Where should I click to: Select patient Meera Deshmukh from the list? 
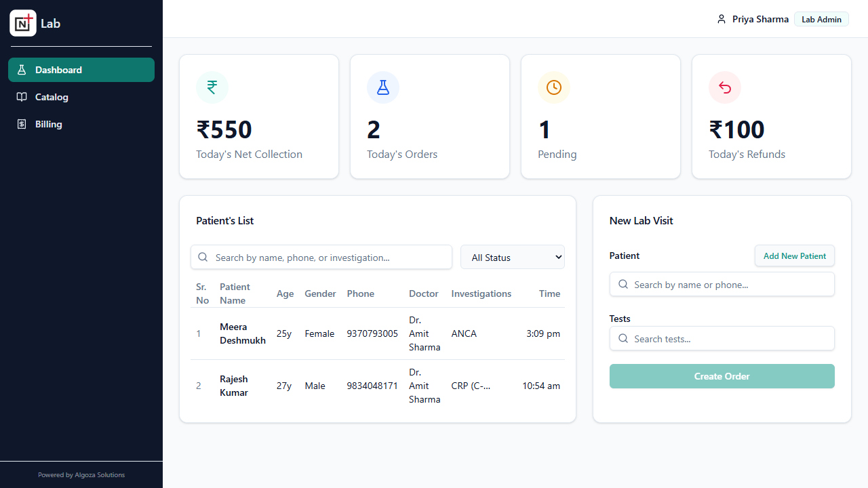[242, 333]
